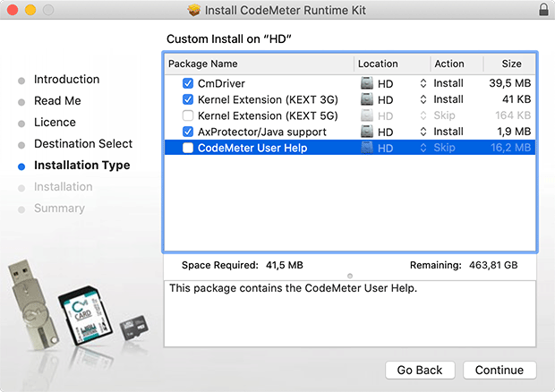The height and width of the screenshot is (392, 555).
Task: Uncheck AxProtector/Java support checkbox
Action: pyautogui.click(x=188, y=132)
